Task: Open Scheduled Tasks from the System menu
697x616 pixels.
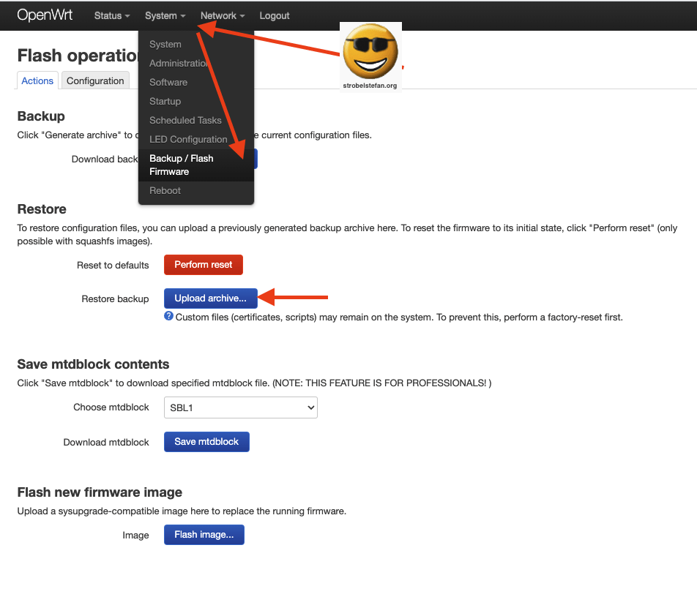Action: pos(185,120)
